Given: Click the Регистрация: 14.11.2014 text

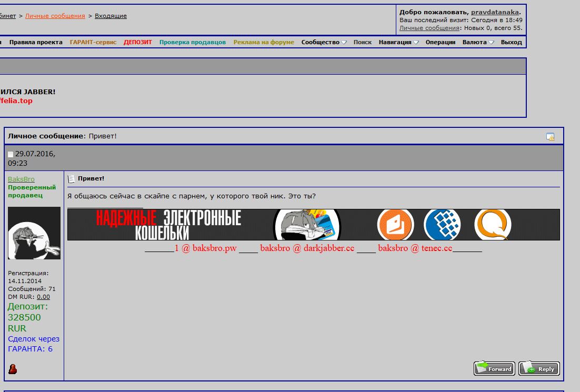Looking at the screenshot, I should 28,277.
